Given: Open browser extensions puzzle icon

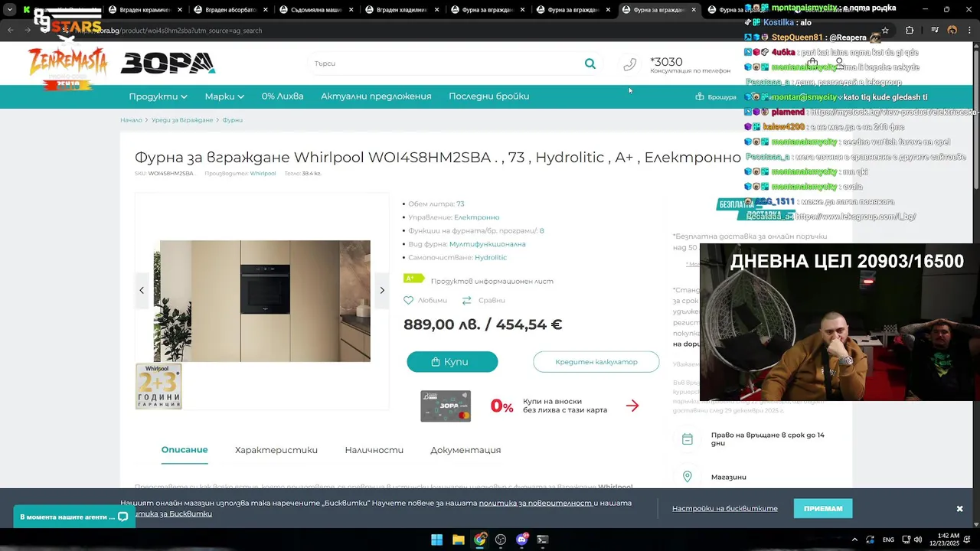Looking at the screenshot, I should [x=910, y=31].
